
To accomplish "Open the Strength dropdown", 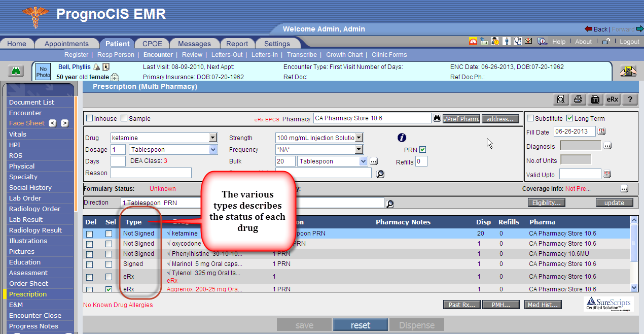I will [x=359, y=138].
